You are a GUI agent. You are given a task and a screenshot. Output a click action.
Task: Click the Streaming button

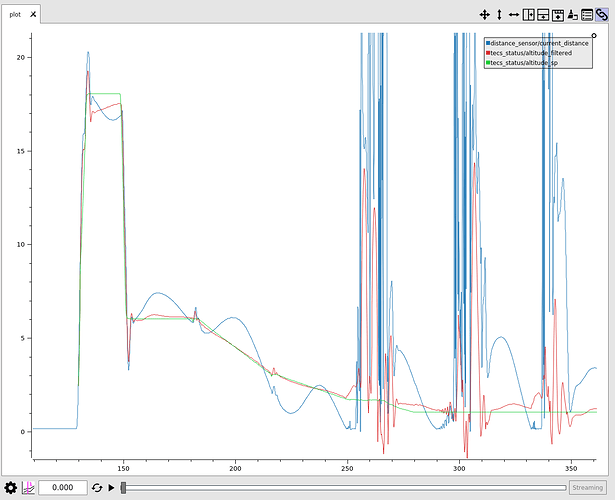point(588,487)
